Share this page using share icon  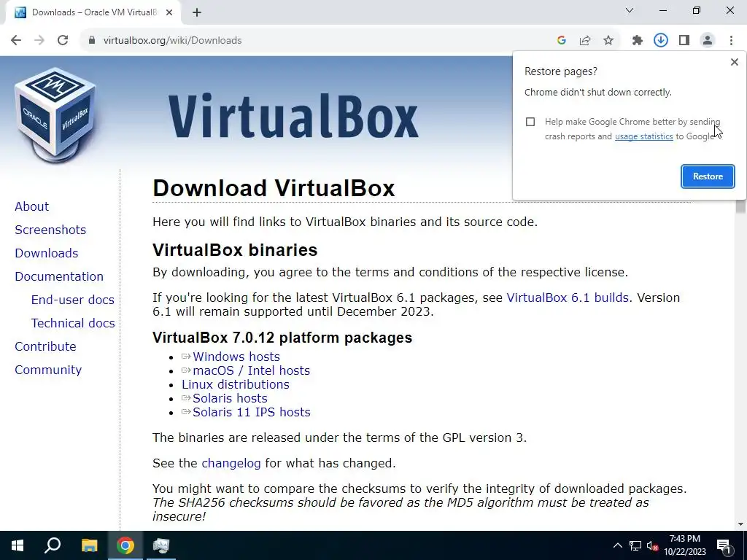click(x=585, y=41)
